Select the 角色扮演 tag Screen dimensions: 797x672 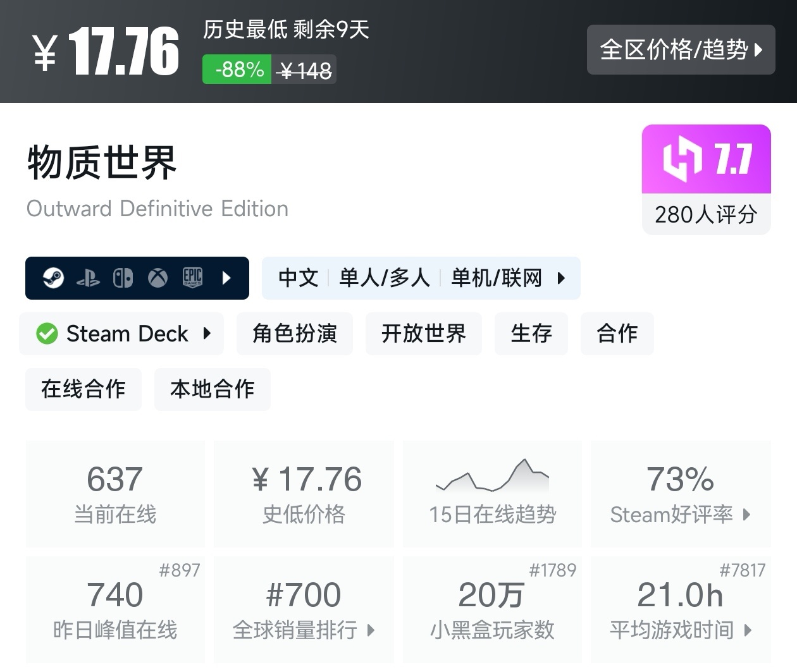click(x=295, y=334)
